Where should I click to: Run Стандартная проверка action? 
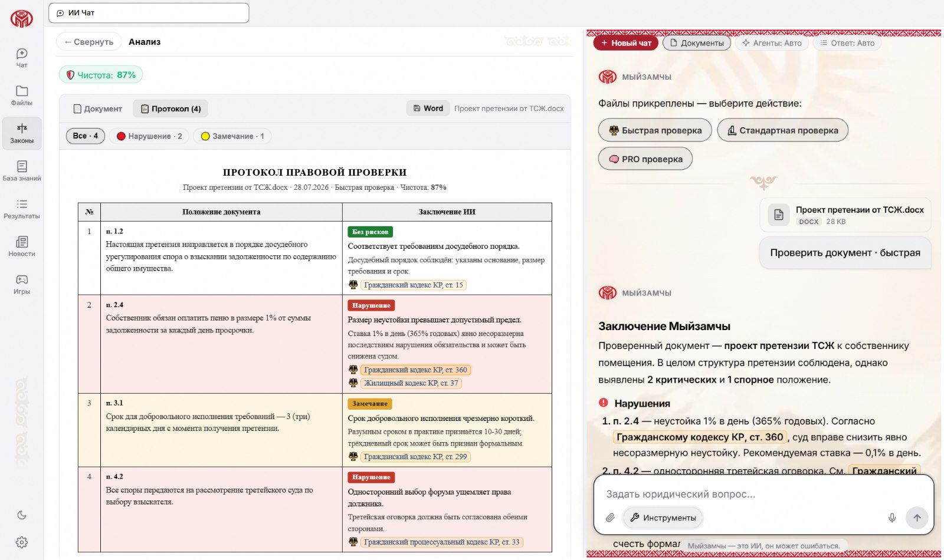782,130
